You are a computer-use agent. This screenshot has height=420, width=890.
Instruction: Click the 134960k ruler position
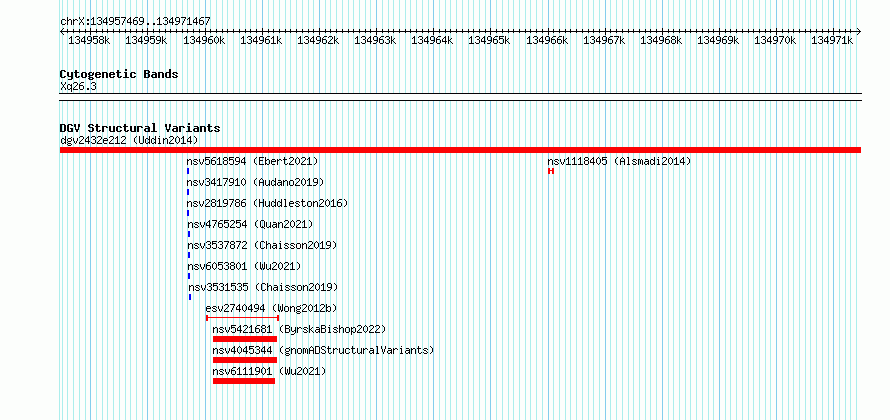(x=204, y=40)
